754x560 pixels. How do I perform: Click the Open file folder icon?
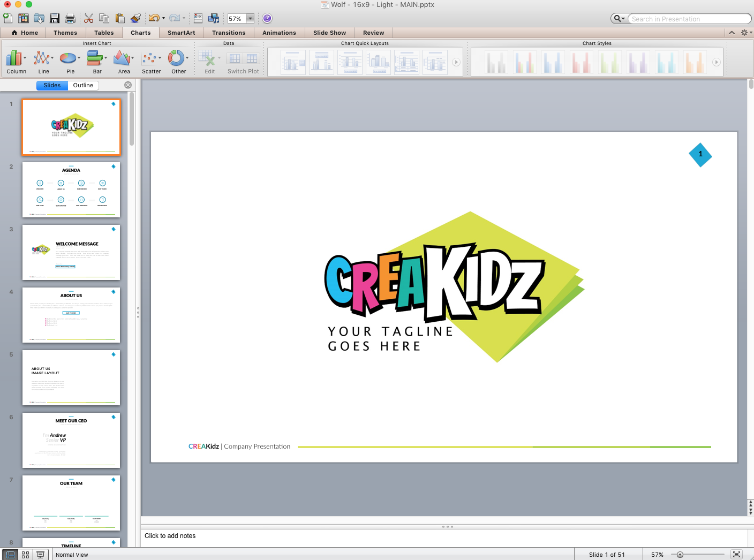point(39,18)
